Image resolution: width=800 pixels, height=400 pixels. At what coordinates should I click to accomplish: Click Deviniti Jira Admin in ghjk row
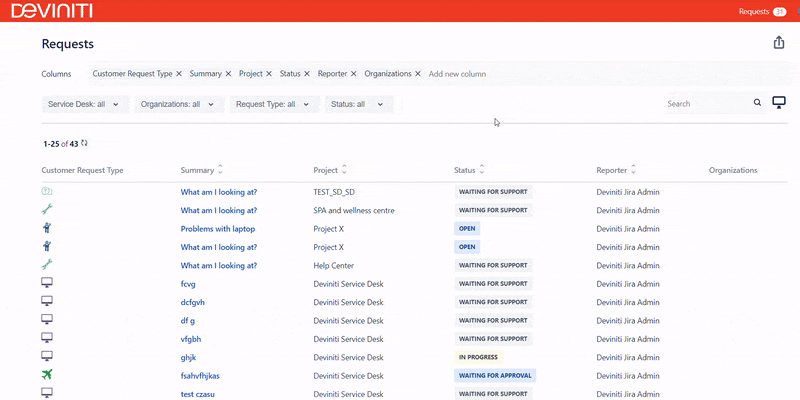coord(628,357)
